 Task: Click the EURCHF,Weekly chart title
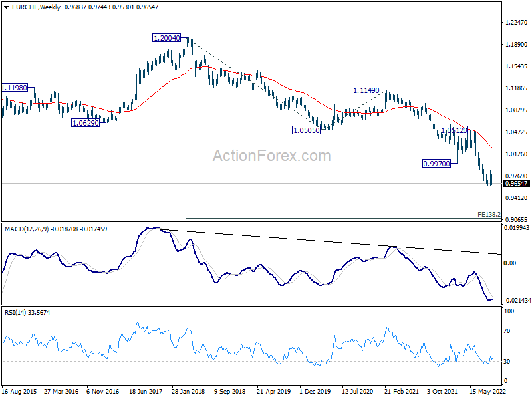(x=36, y=7)
